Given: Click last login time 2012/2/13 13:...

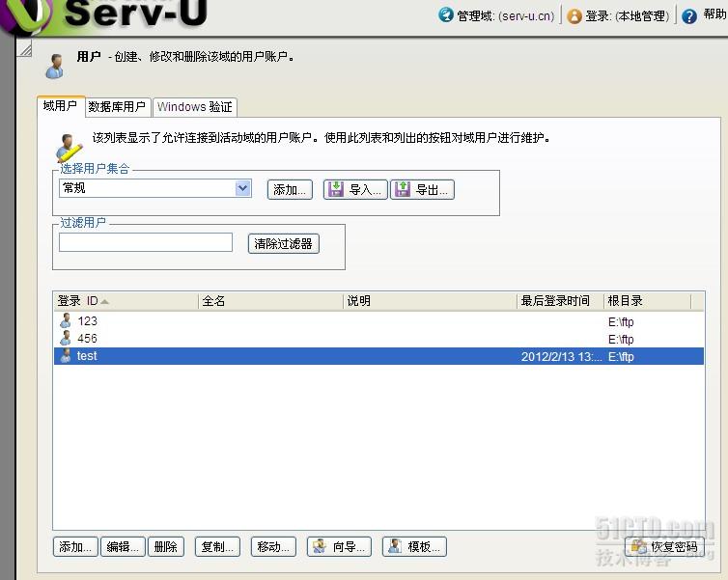Looking at the screenshot, I should point(561,357).
